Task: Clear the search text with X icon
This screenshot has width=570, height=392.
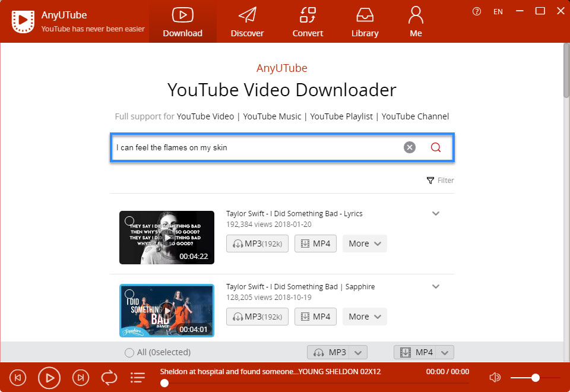Action: (x=409, y=147)
